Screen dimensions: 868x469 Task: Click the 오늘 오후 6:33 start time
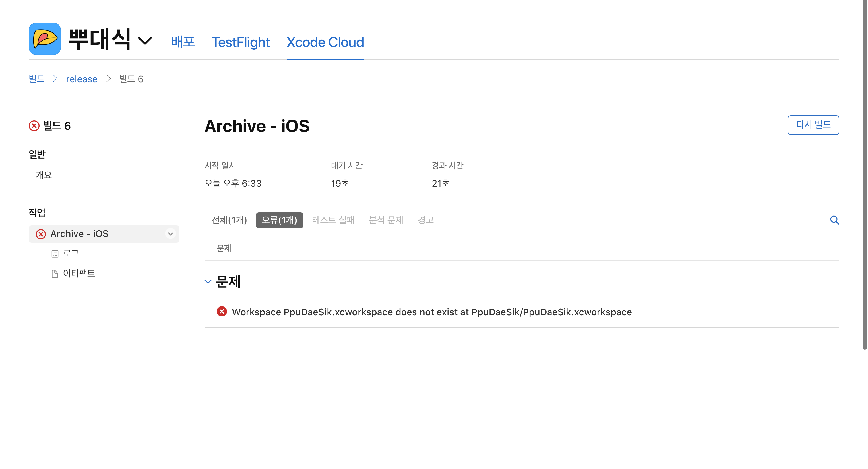pos(233,184)
